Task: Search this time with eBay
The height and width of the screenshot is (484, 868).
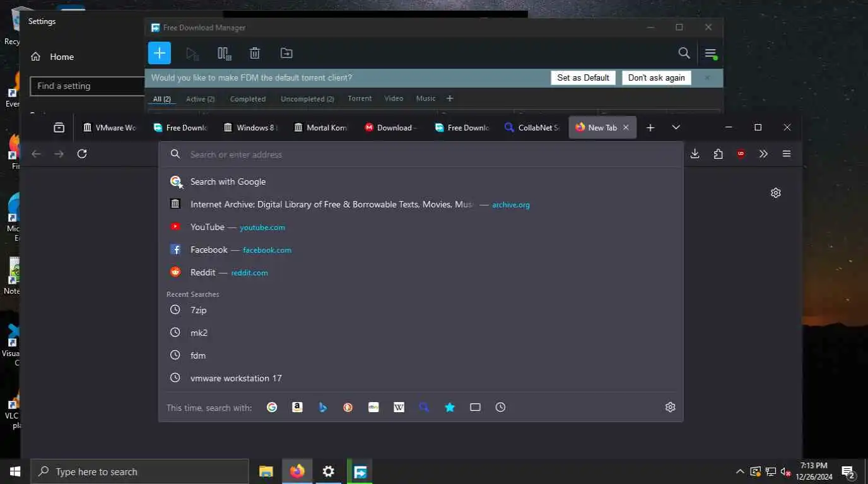Action: pos(373,407)
